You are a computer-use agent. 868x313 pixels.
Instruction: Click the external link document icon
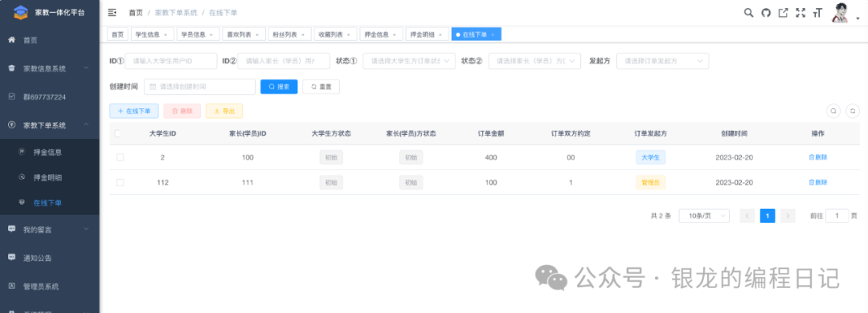tap(783, 13)
